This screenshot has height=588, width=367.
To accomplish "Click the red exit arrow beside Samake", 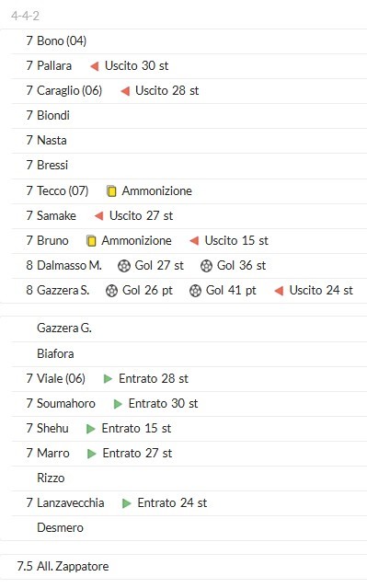I will [x=99, y=216].
